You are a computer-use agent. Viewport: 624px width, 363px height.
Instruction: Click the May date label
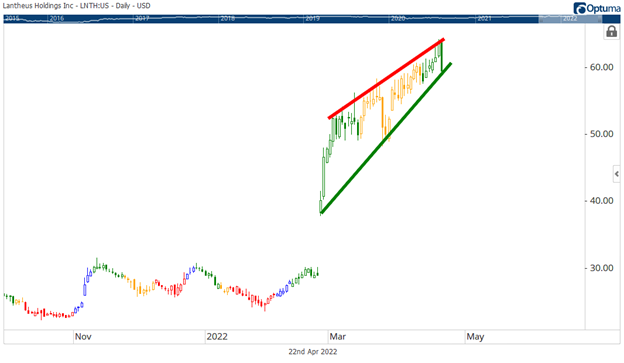pyautogui.click(x=475, y=337)
